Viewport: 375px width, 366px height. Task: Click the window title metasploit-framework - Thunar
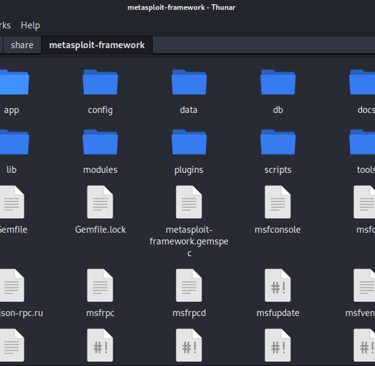tap(181, 7)
